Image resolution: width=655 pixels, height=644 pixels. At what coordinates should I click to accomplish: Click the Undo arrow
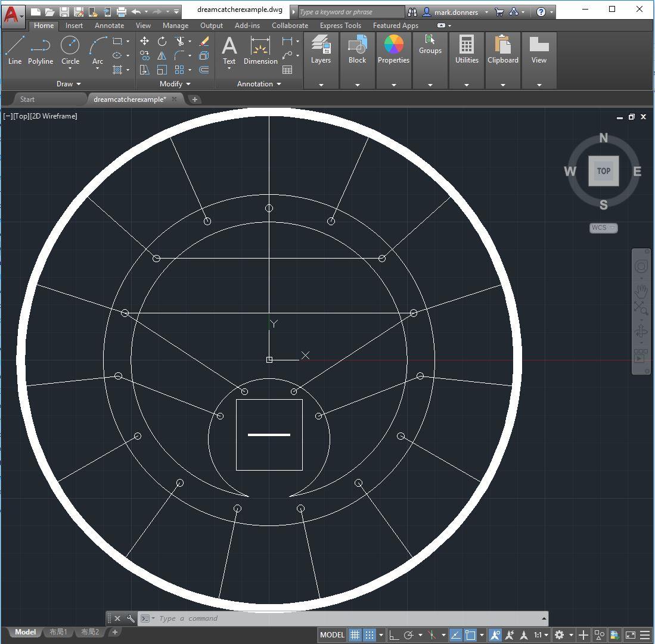pos(136,12)
